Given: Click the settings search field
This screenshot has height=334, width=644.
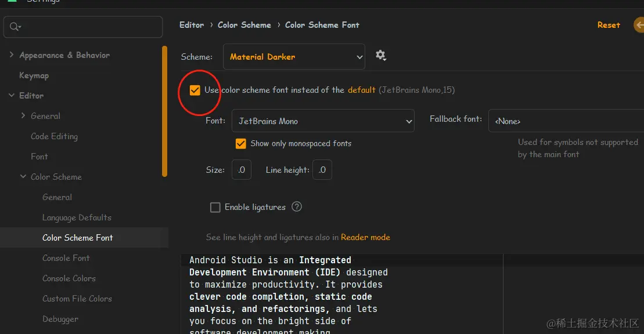Looking at the screenshot, I should tap(83, 27).
